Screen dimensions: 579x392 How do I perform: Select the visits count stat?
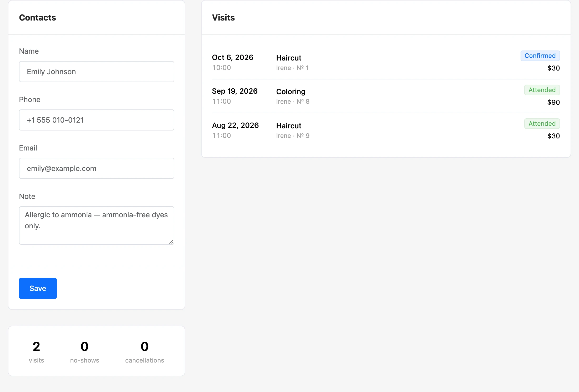pos(36,351)
